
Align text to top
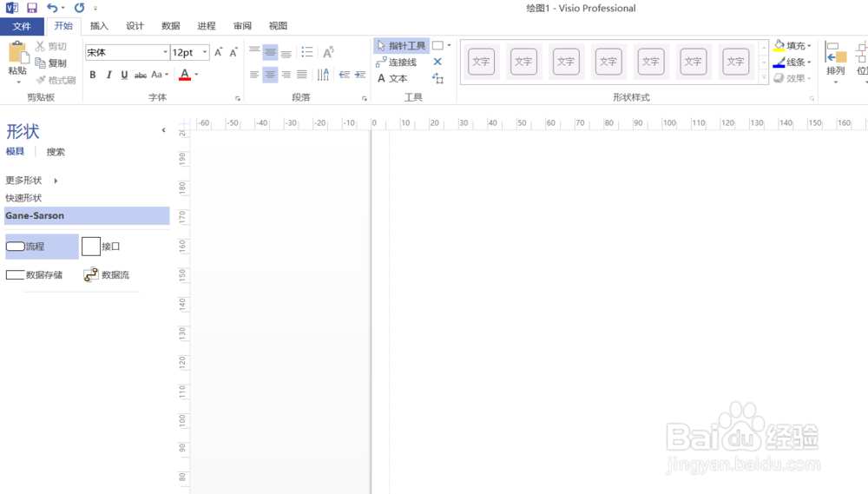point(254,52)
